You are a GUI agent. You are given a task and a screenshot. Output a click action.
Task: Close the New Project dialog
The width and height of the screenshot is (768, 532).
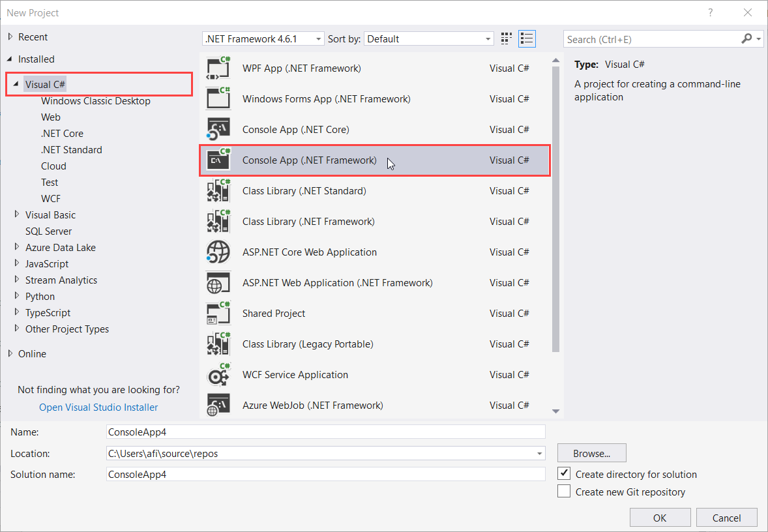click(x=747, y=13)
